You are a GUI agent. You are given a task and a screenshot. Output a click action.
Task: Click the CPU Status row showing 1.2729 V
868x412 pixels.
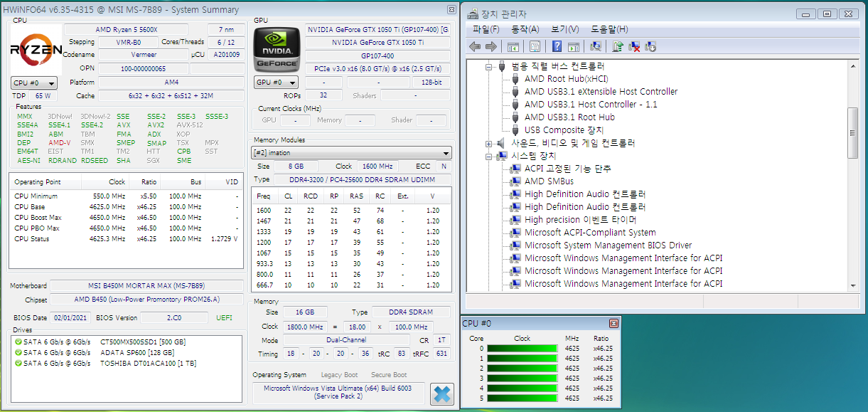click(127, 239)
